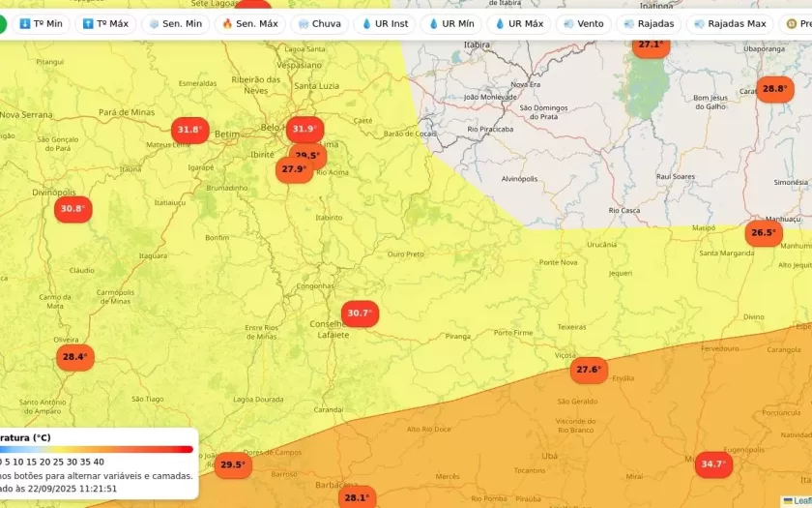Select the Rajadas Max button
This screenshot has height=508, width=812.
pyautogui.click(x=730, y=23)
